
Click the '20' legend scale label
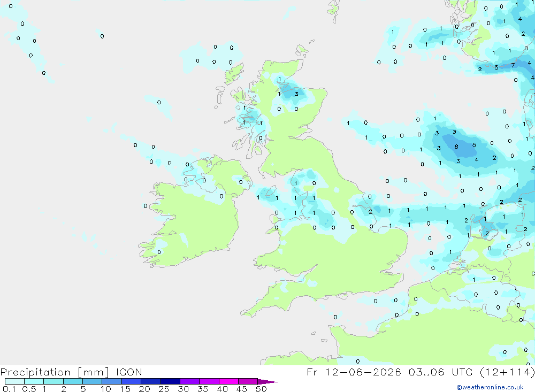pyautogui.click(x=144, y=389)
